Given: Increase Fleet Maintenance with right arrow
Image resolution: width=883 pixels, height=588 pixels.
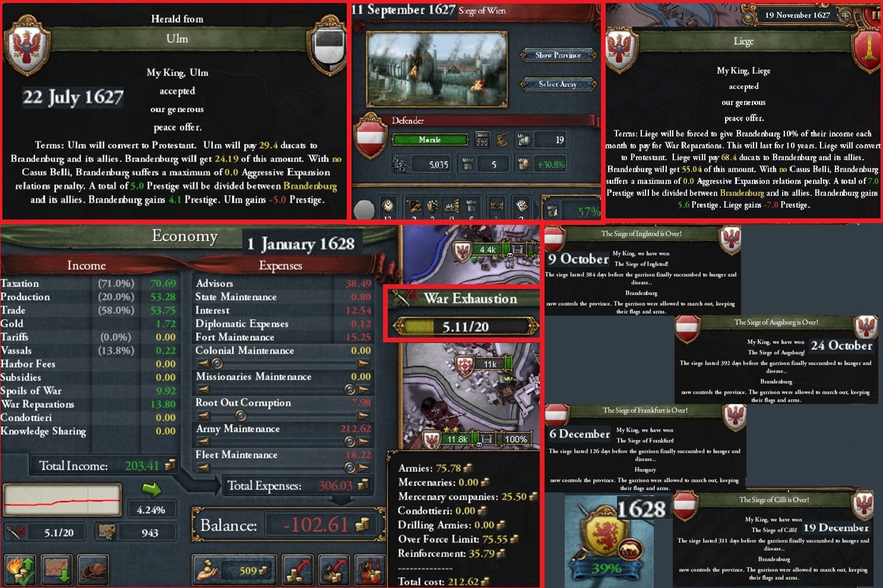Looking at the screenshot, I should (x=363, y=468).
